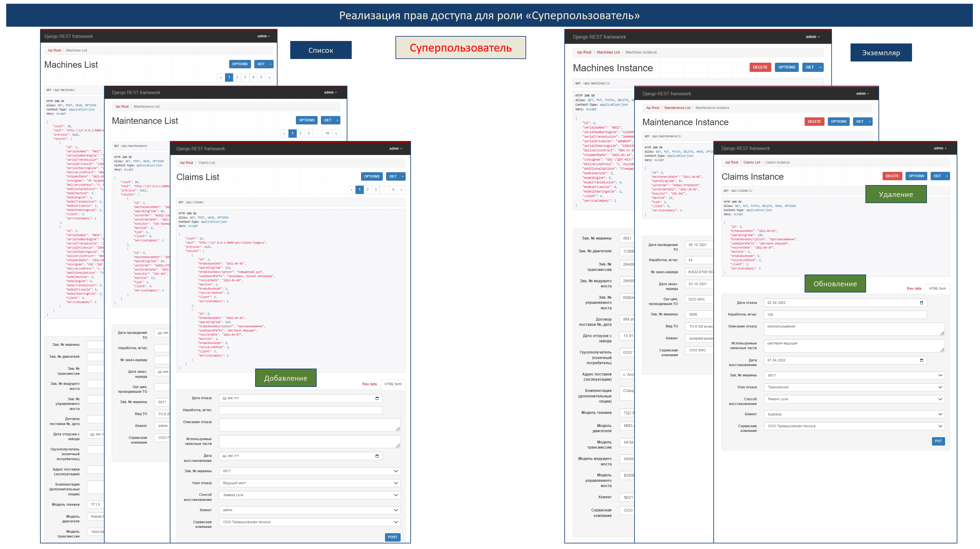Expand the Сервисная компания dropdown in Claims Instance

point(854,426)
